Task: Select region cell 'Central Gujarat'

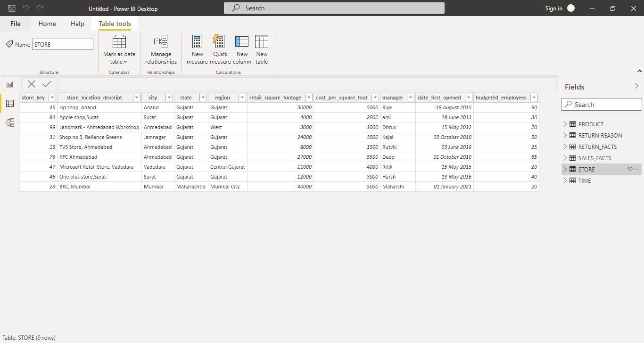Action: 227,167
